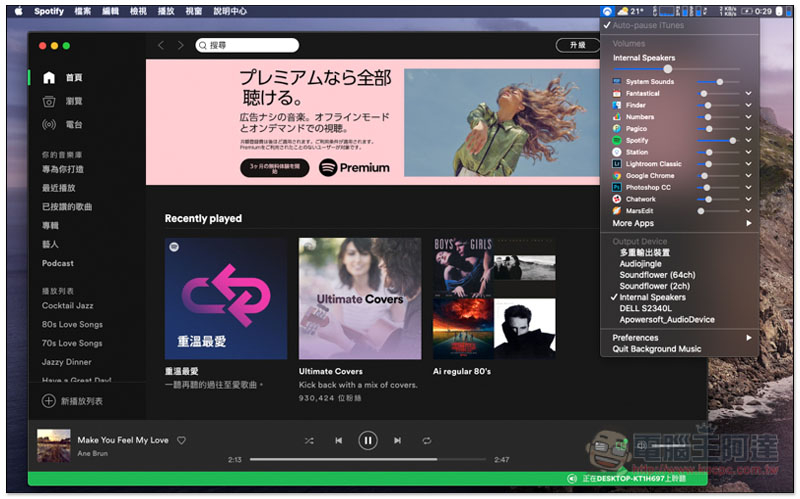Click the Chatwork icon in volume list
Screen dimensions: 800x499
pyautogui.click(x=617, y=199)
